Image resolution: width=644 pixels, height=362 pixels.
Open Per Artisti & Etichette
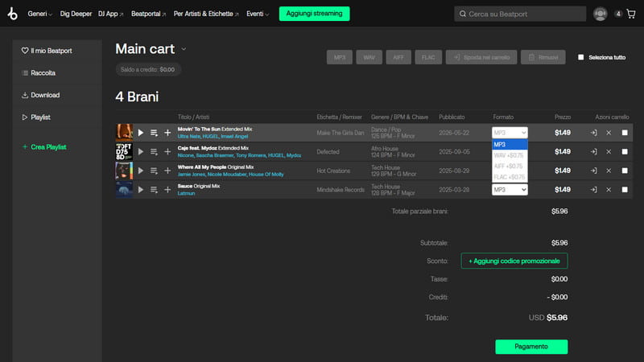click(206, 14)
